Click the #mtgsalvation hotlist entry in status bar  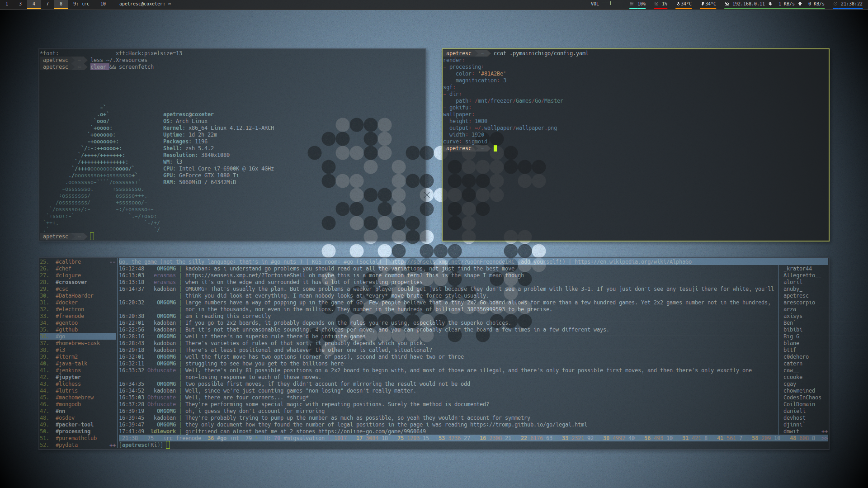pyautogui.click(x=304, y=438)
